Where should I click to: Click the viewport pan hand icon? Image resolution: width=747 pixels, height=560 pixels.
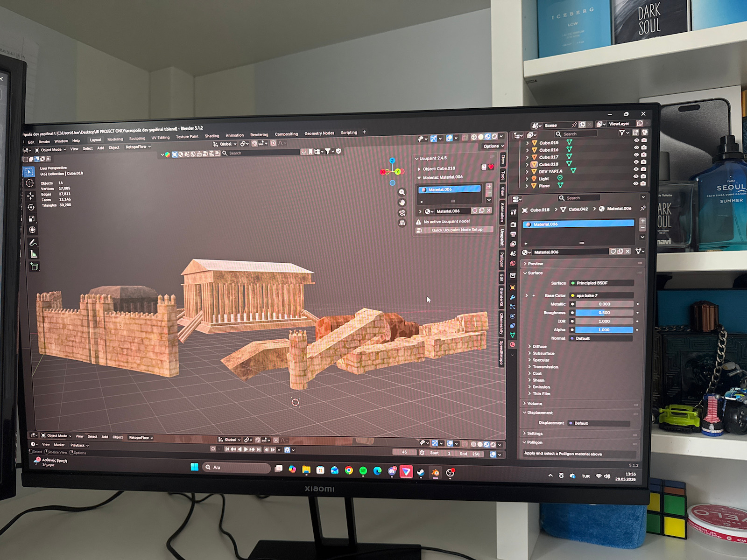click(402, 203)
